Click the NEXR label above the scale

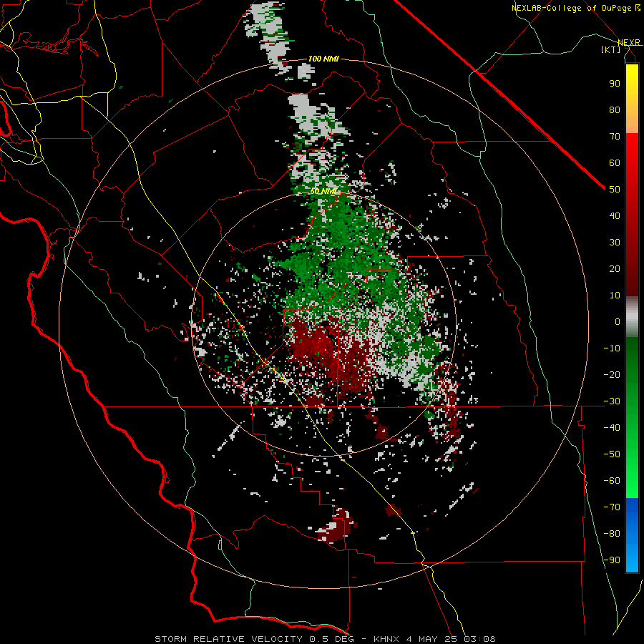629,43
